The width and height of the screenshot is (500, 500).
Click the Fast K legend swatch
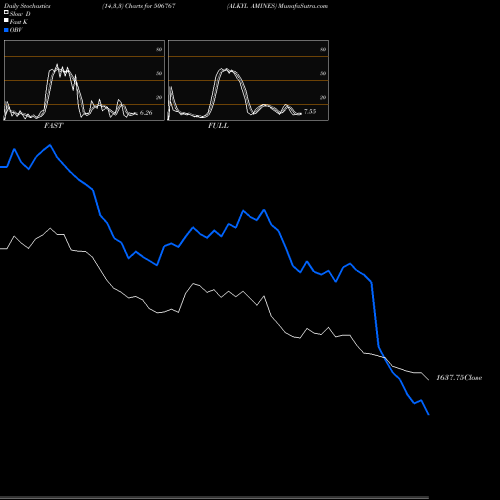tap(6, 20)
